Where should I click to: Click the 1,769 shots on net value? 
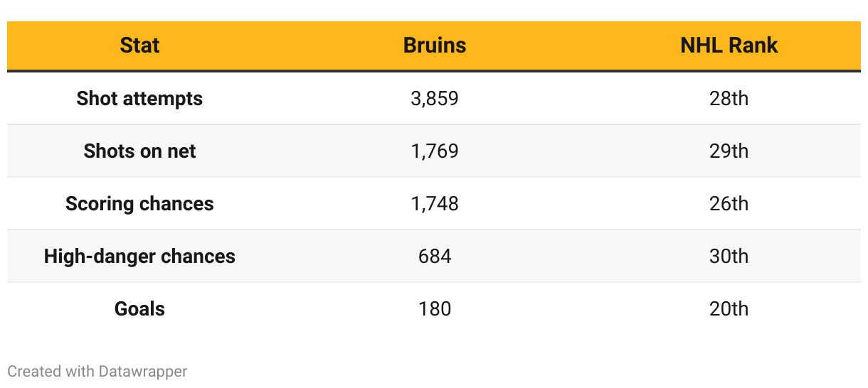point(435,151)
